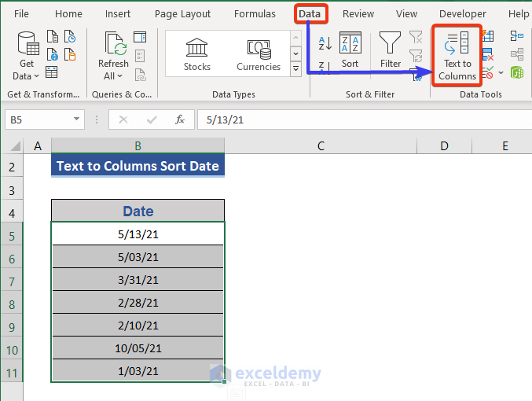Click From Table/Range icon
This screenshot has width=532, height=401.
pyautogui.click(x=52, y=72)
